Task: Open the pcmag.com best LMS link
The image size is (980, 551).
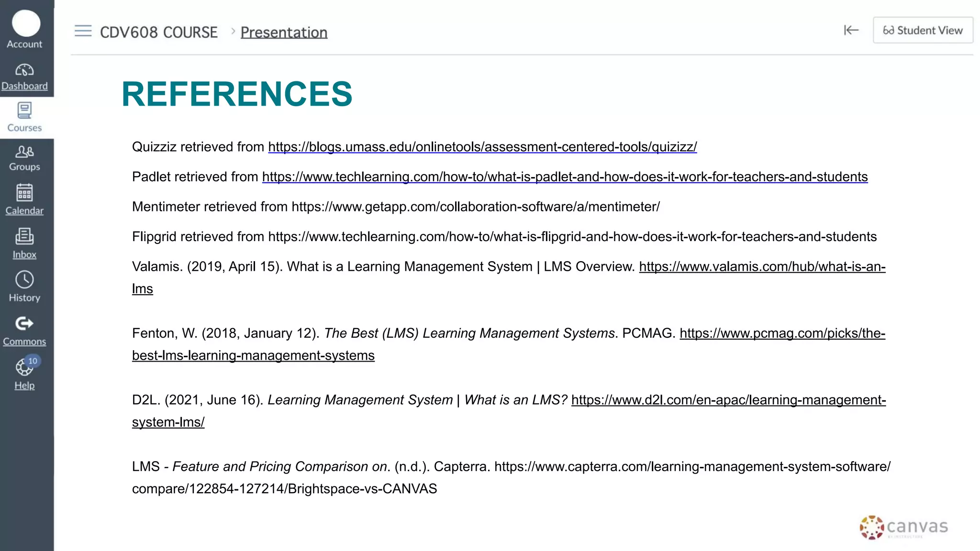Action: (x=782, y=333)
